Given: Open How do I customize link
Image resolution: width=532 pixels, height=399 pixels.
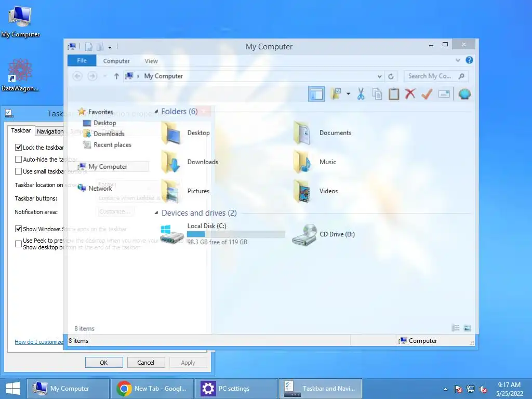Looking at the screenshot, I should 39,342.
